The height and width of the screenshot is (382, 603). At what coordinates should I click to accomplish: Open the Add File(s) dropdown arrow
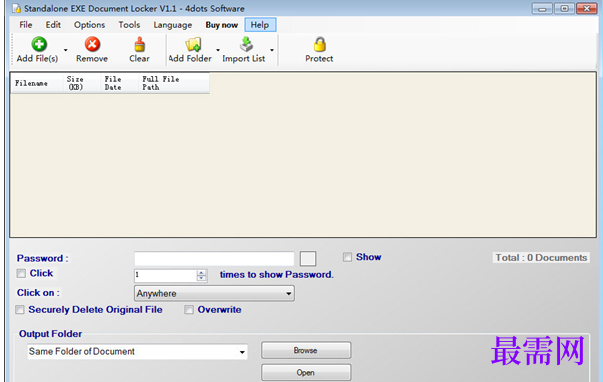(x=65, y=50)
